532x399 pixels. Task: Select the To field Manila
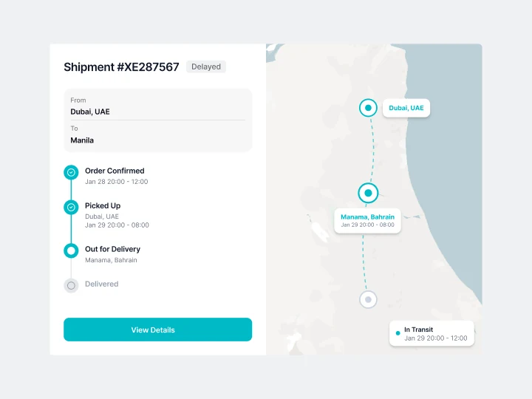(x=158, y=135)
